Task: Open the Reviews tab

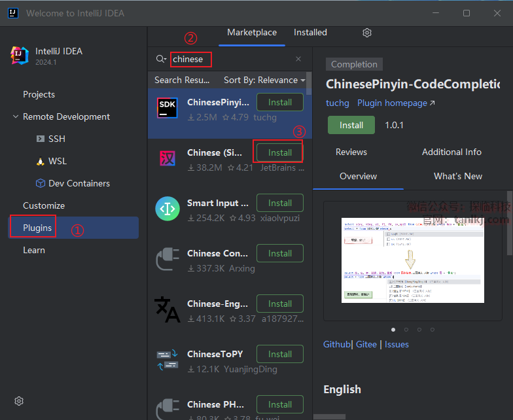Action: pyautogui.click(x=351, y=152)
